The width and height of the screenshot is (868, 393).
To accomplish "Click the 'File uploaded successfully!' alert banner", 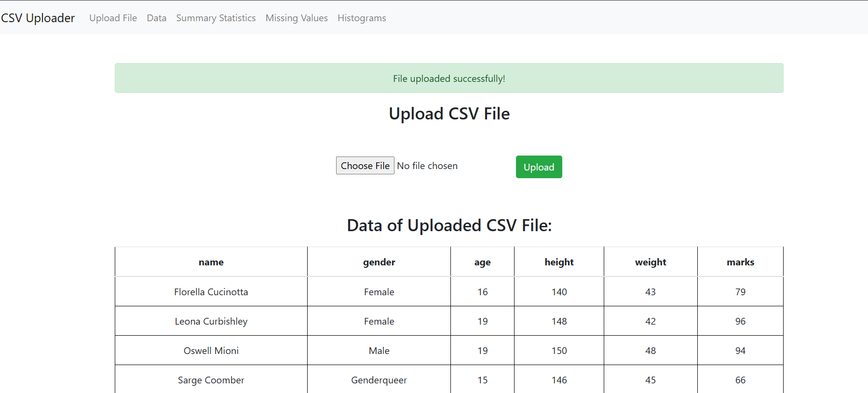I will 449,78.
